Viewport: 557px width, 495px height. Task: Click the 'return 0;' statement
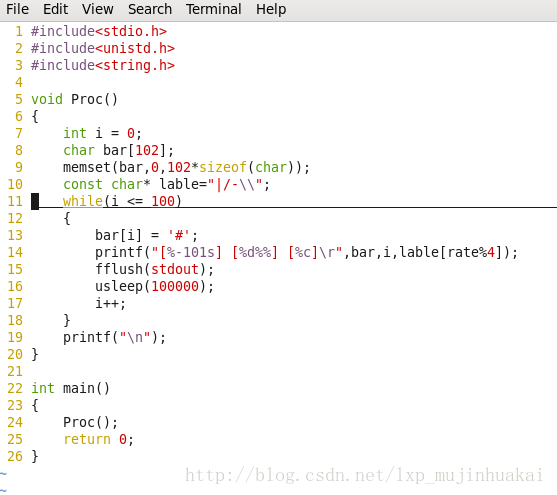point(98,440)
